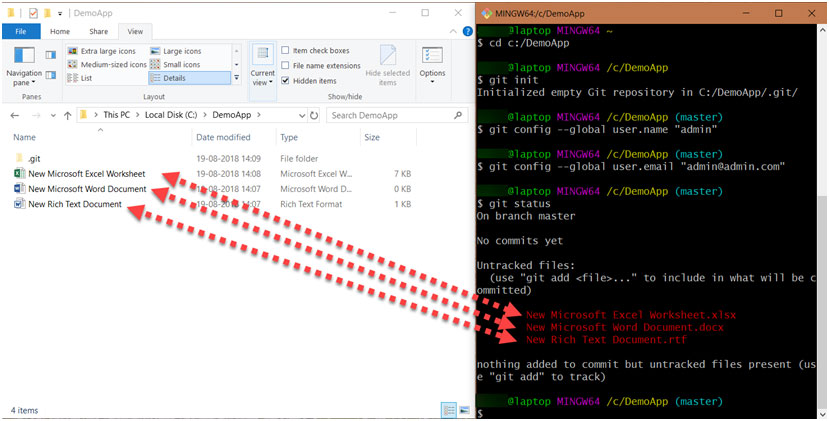Click the Word Document file icon
This screenshot has width=829, height=421.
coord(20,189)
